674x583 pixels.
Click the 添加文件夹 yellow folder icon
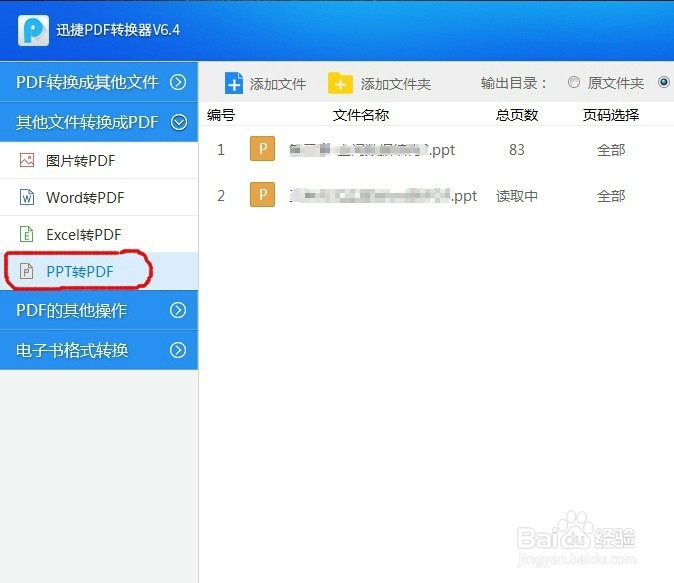340,83
